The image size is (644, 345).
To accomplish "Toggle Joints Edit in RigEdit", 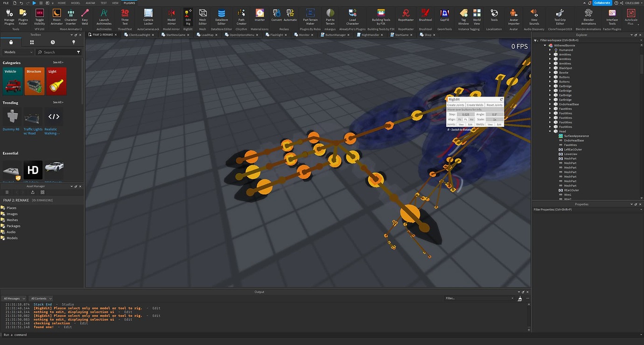I will pos(470,124).
